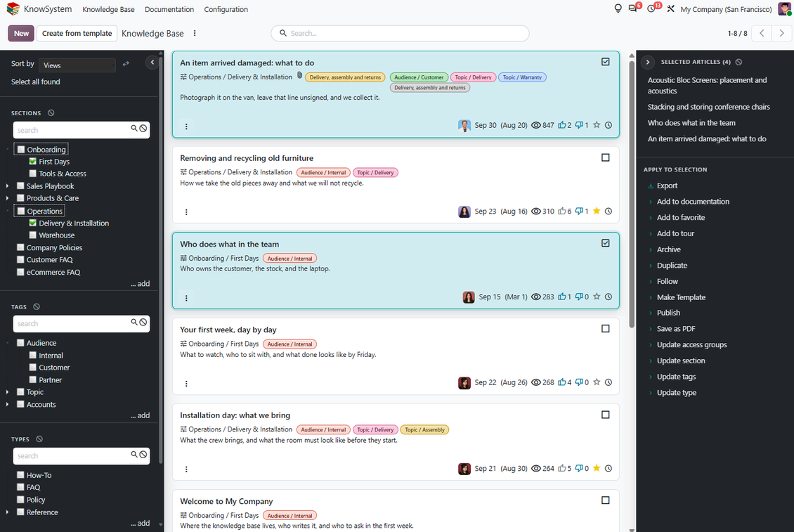Image resolution: width=794 pixels, height=532 pixels.
Task: Expand the Accounts tag group
Action: (x=7, y=404)
